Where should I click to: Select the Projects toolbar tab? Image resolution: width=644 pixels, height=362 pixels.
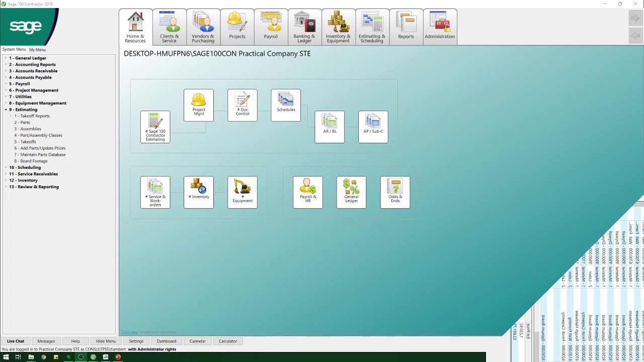(x=237, y=27)
